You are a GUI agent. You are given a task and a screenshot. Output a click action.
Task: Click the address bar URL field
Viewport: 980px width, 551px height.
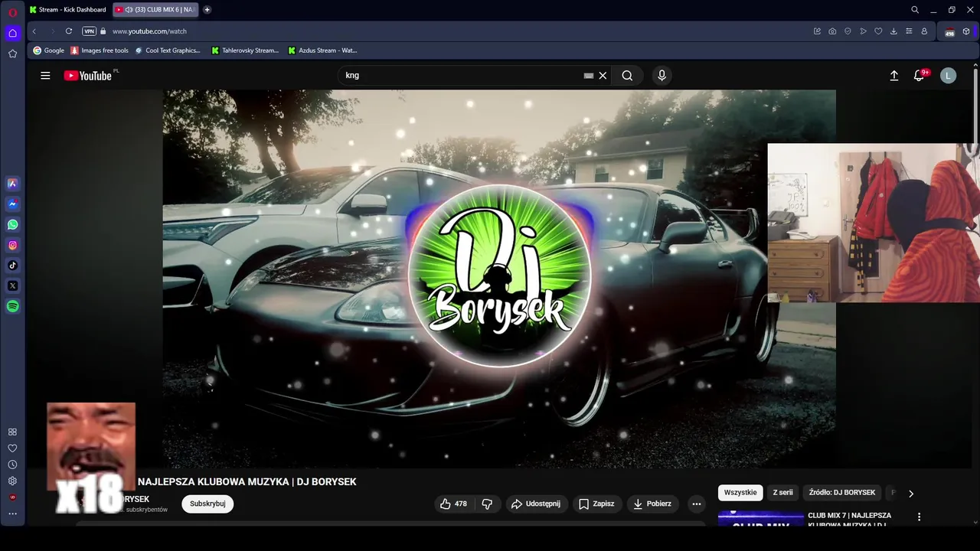(459, 31)
